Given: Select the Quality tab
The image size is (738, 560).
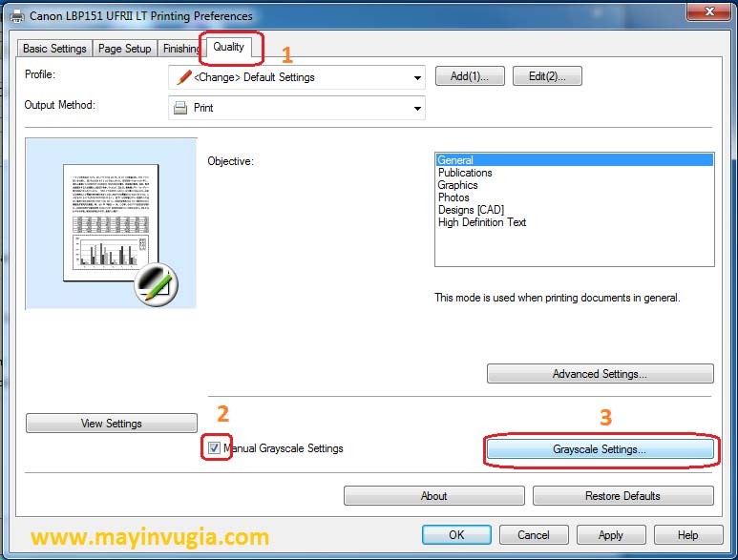Looking at the screenshot, I should tap(229, 47).
